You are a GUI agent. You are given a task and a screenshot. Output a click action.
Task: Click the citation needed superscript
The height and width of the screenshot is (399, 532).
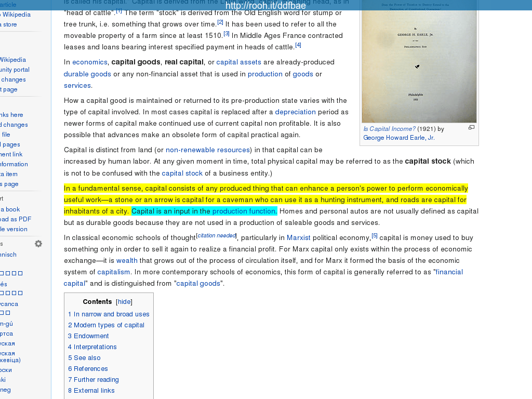217,236
